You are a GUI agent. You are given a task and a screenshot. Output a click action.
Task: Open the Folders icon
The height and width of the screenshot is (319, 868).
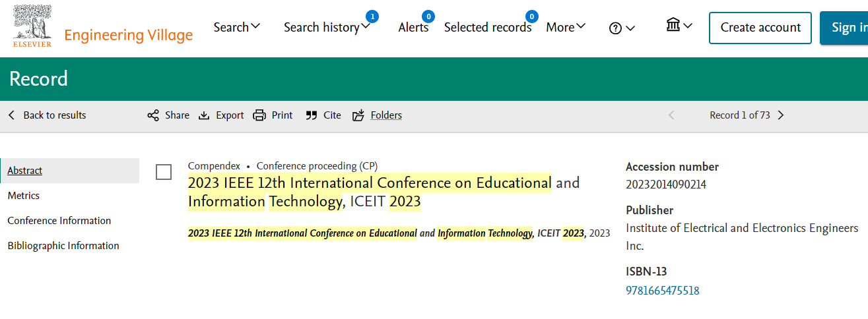[x=358, y=115]
